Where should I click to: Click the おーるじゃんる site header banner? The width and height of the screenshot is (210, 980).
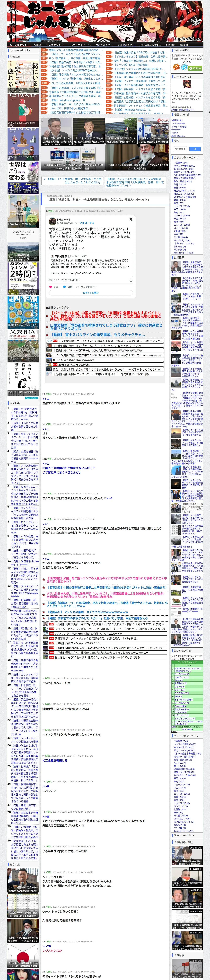(105, 21)
